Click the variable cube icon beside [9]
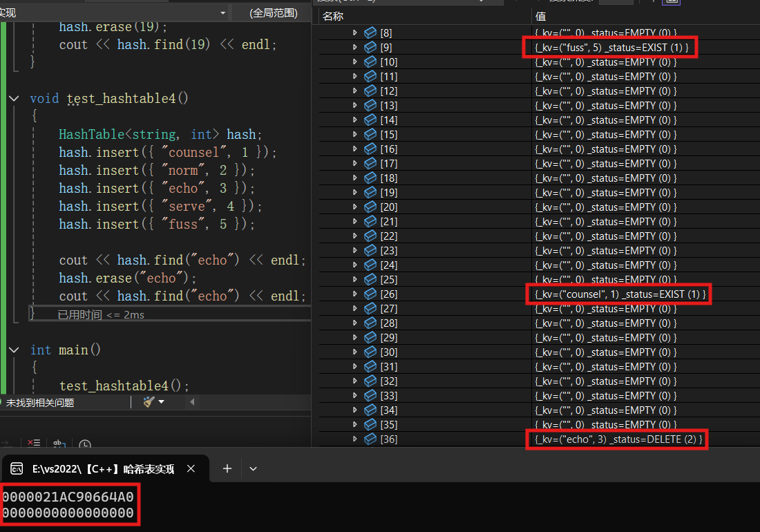Screen dimensions: 760x532 coord(370,47)
